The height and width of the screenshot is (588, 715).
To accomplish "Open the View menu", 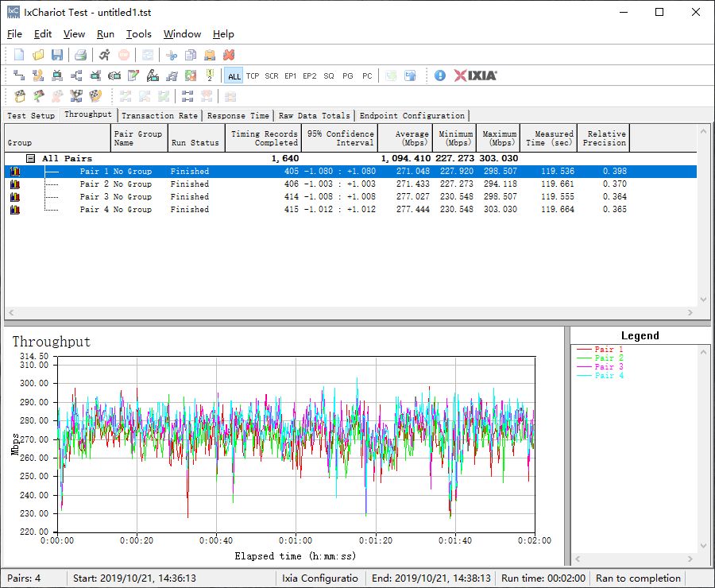I will (75, 34).
